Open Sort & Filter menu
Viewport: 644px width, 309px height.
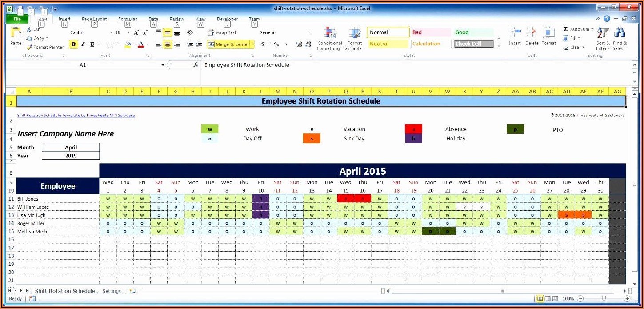pyautogui.click(x=603, y=39)
